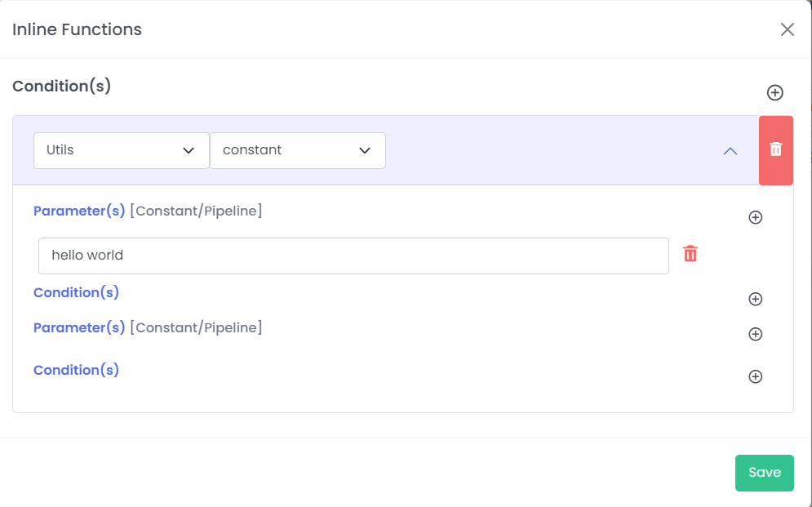Add condition to the last Condition(s) section
Image resolution: width=812 pixels, height=507 pixels.
click(x=756, y=376)
